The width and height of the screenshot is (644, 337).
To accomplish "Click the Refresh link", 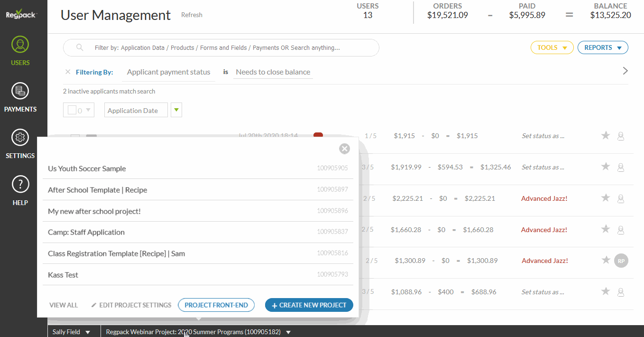I will 192,15.
